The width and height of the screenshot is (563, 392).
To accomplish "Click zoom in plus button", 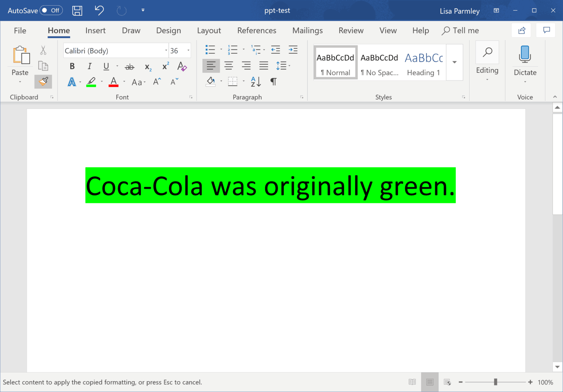I will (530, 382).
